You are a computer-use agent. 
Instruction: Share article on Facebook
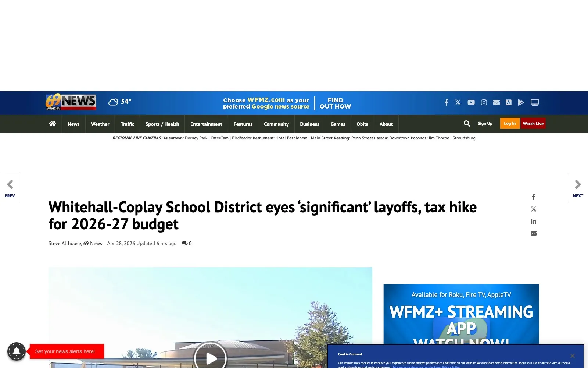[534, 197]
